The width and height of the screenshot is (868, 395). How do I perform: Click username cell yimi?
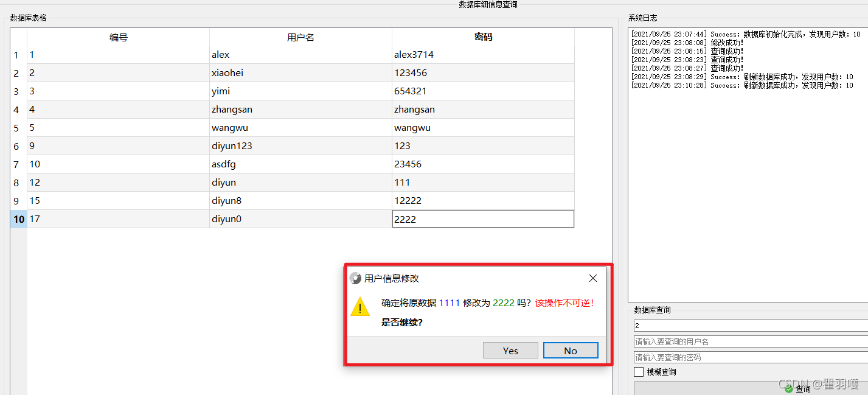(300, 91)
